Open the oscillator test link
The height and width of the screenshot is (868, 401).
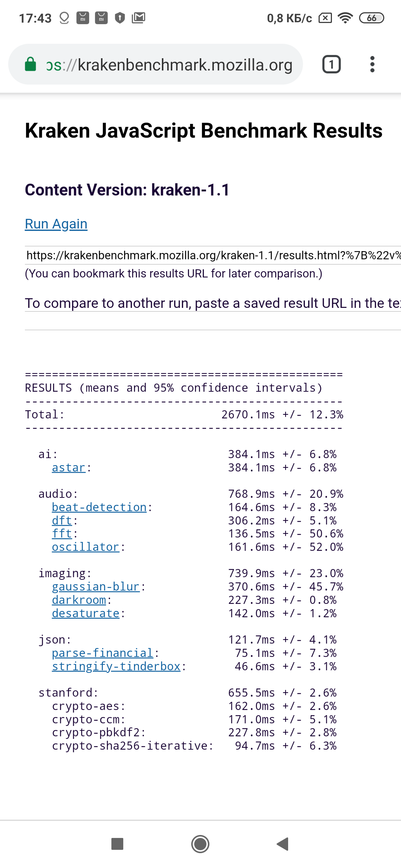[x=85, y=547]
